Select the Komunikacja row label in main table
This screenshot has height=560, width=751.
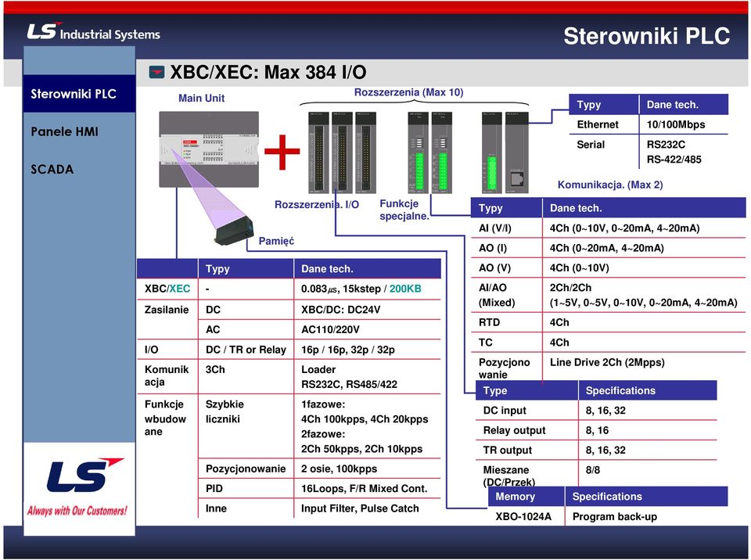pyautogui.click(x=166, y=375)
